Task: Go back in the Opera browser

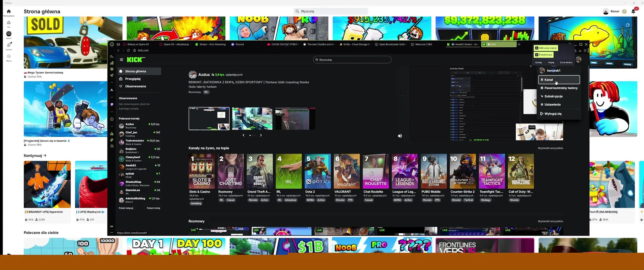Action: click(x=118, y=50)
